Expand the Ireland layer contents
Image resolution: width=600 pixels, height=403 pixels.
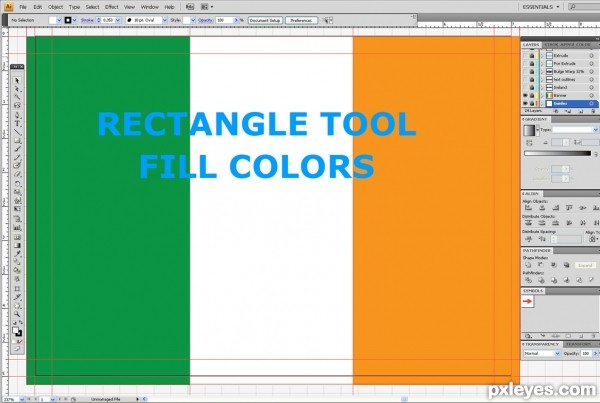tap(542, 87)
